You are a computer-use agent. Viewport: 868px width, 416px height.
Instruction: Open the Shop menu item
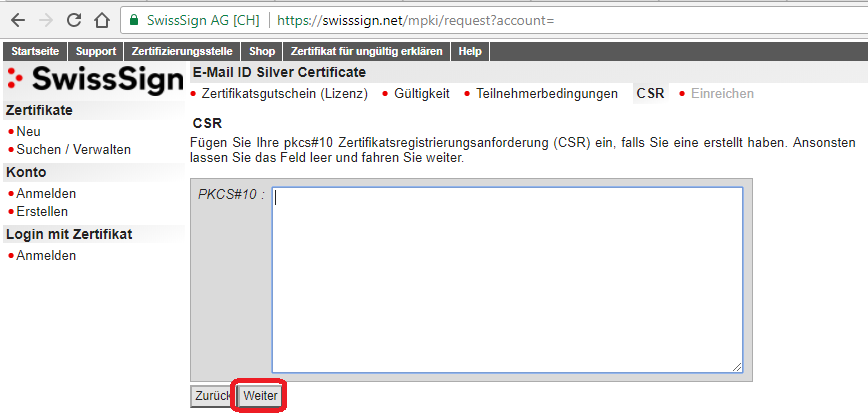coord(262,52)
